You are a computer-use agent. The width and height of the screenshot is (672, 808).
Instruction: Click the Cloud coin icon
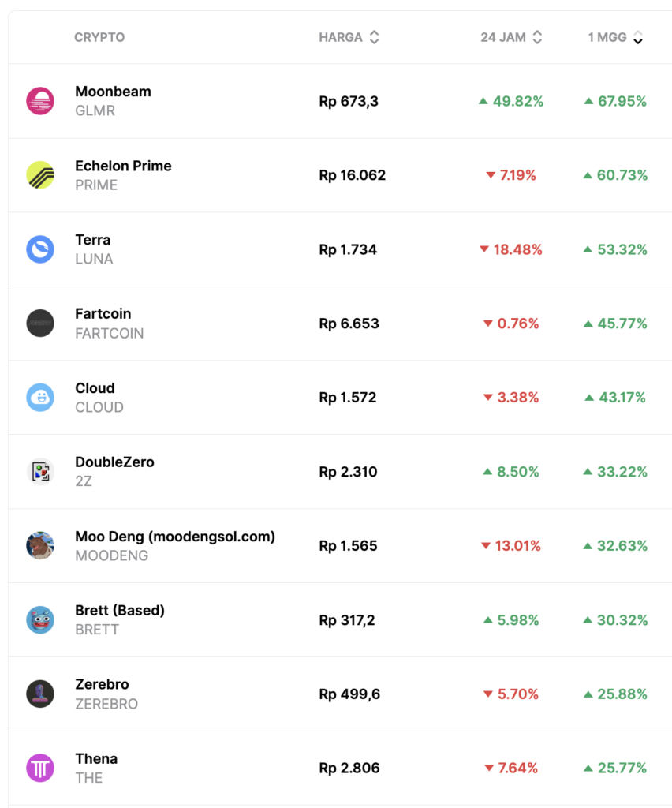click(40, 398)
